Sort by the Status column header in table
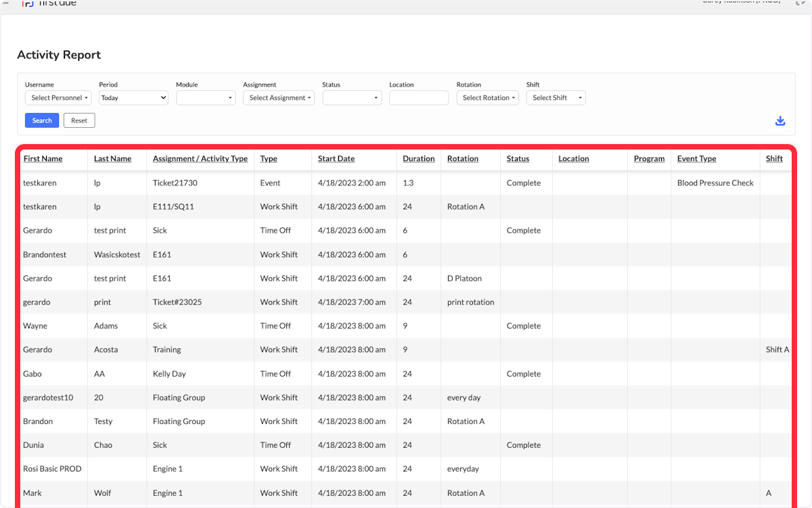This screenshot has height=508, width=812. tap(518, 159)
